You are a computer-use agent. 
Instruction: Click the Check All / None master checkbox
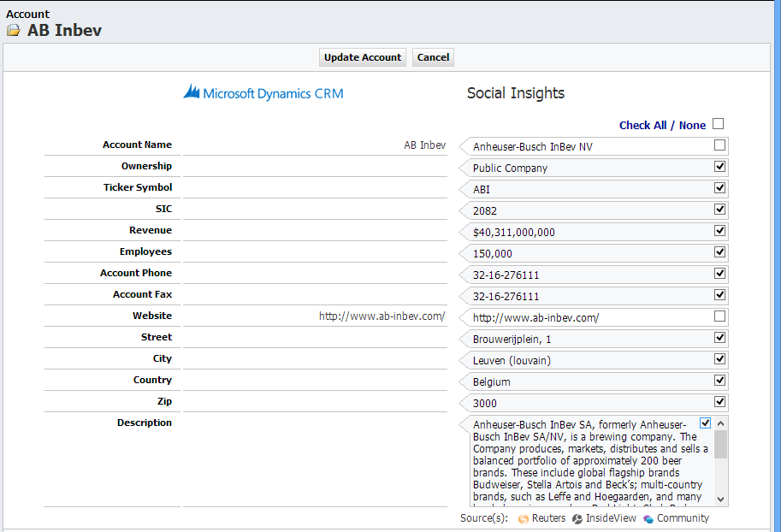[x=718, y=123]
